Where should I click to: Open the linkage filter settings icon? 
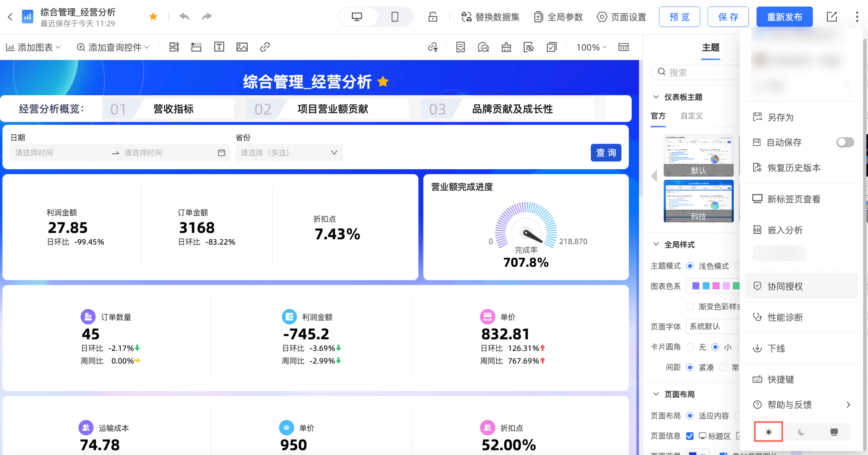pyautogui.click(x=433, y=47)
